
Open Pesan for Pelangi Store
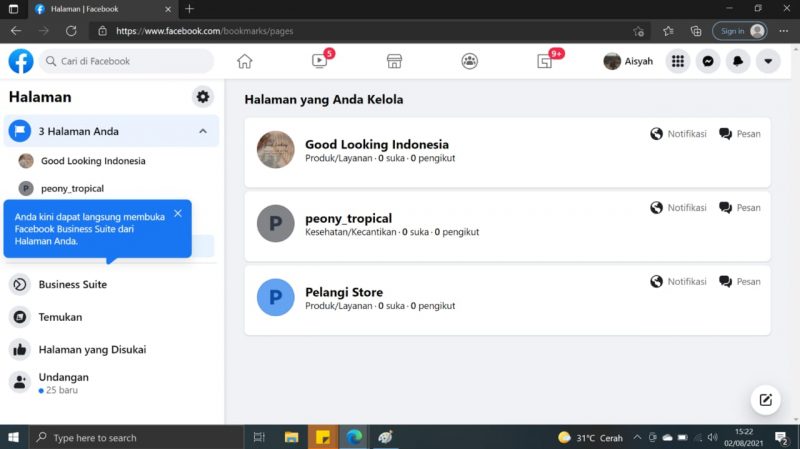740,282
